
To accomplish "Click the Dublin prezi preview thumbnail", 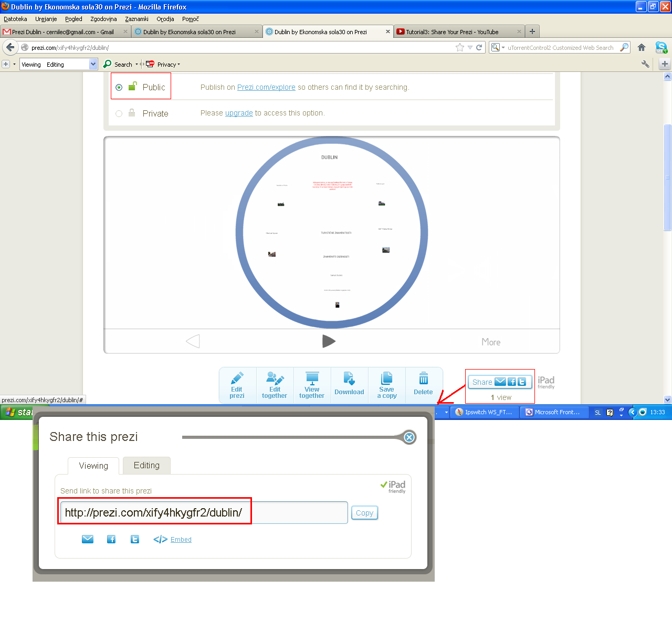I will point(332,233).
